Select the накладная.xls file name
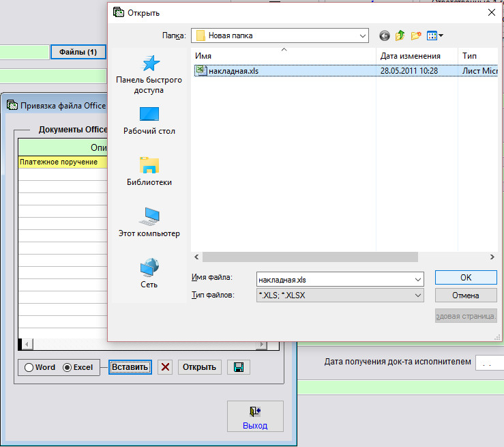Image resolution: width=504 pixels, height=447 pixels. (233, 71)
